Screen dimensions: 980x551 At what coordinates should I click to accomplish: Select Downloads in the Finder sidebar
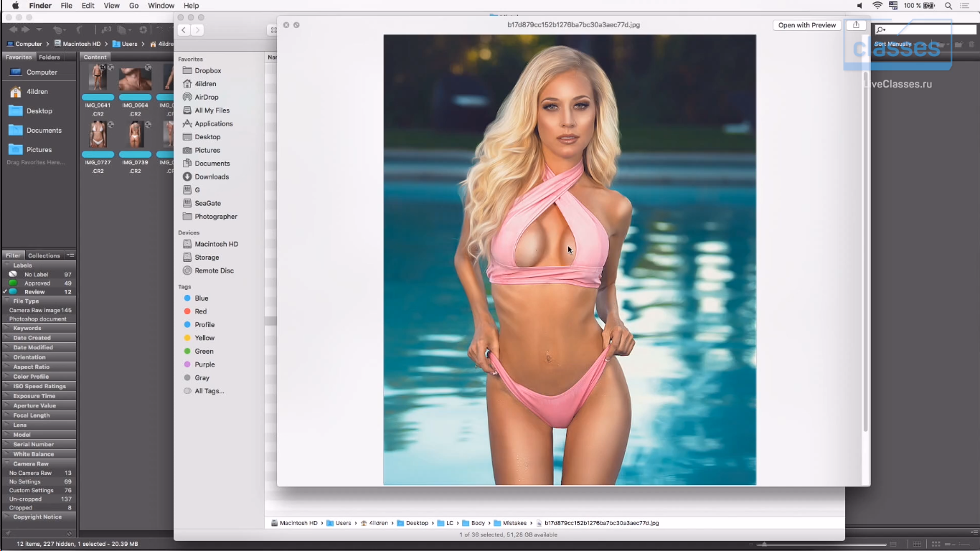coord(212,176)
